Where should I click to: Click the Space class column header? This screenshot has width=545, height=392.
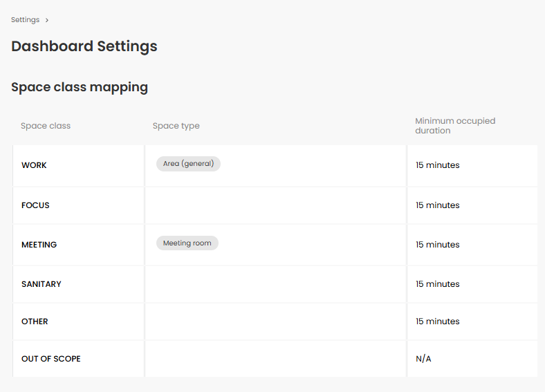point(46,126)
